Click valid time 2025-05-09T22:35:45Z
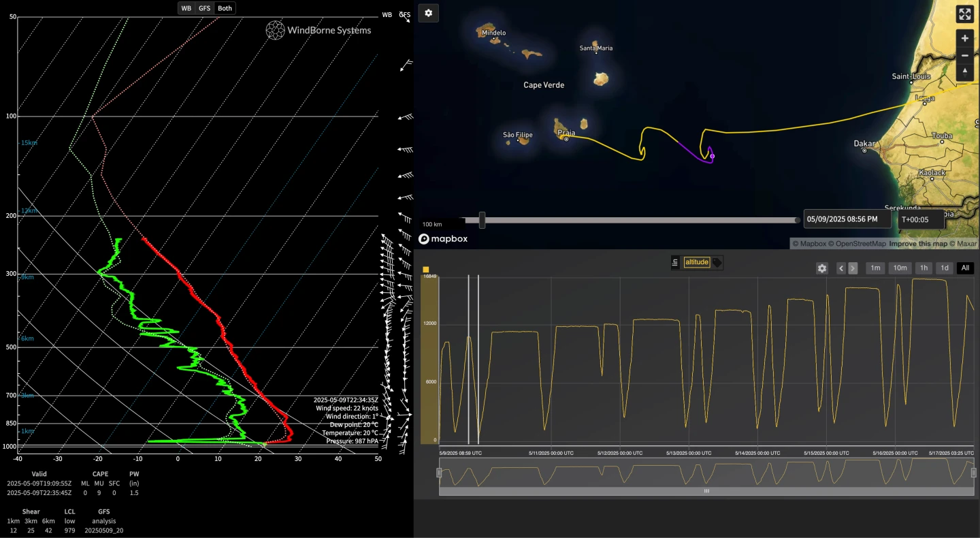The height and width of the screenshot is (538, 980). point(39,492)
